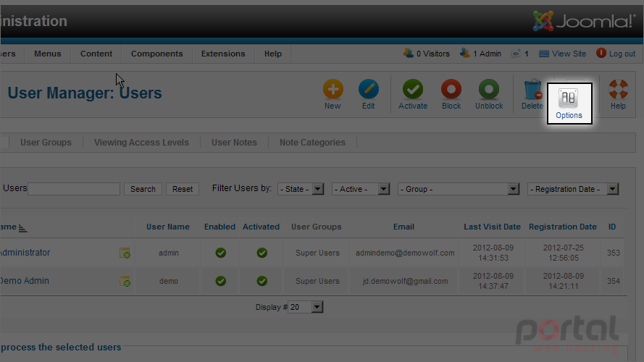Open the Administrator user link

tap(25, 253)
